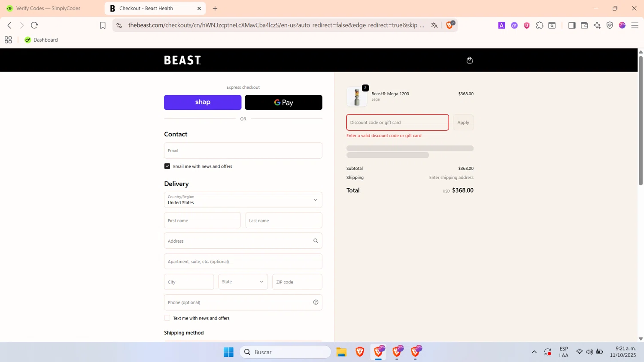Close the Checkout tab
The width and height of the screenshot is (644, 362).
point(199,8)
